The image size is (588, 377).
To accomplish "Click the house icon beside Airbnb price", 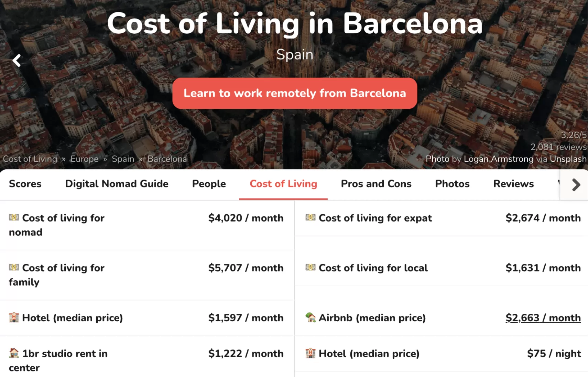I will pos(310,317).
